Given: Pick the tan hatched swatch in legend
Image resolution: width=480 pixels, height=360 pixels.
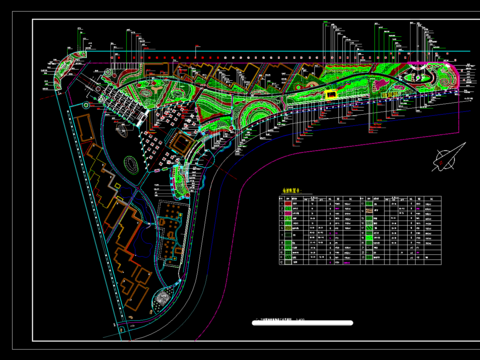Looking at the screenshot, I should coord(369,211).
